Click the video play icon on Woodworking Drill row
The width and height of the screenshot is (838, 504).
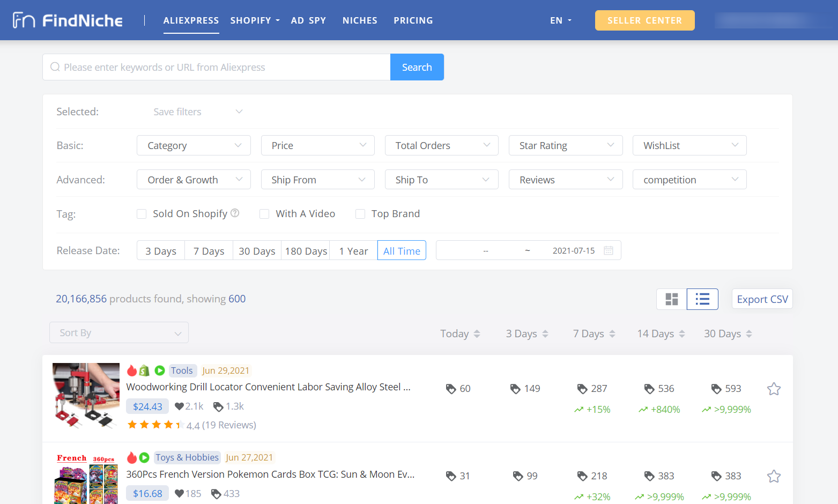(160, 370)
